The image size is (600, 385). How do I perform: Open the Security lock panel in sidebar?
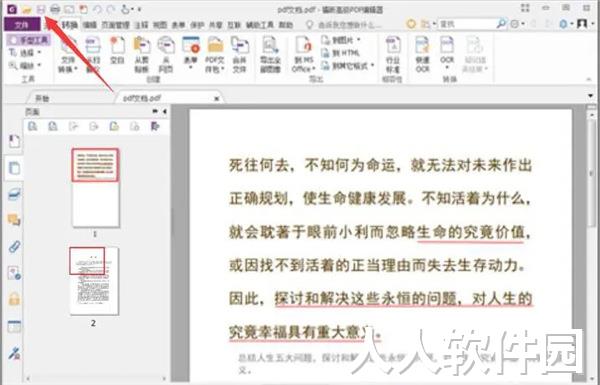[x=14, y=299]
